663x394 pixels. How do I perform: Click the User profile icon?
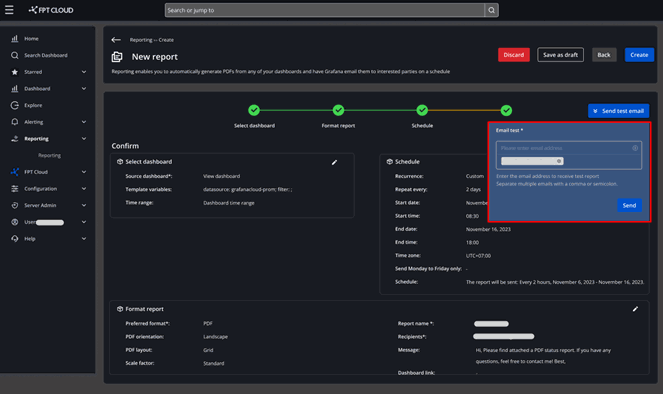click(x=15, y=222)
